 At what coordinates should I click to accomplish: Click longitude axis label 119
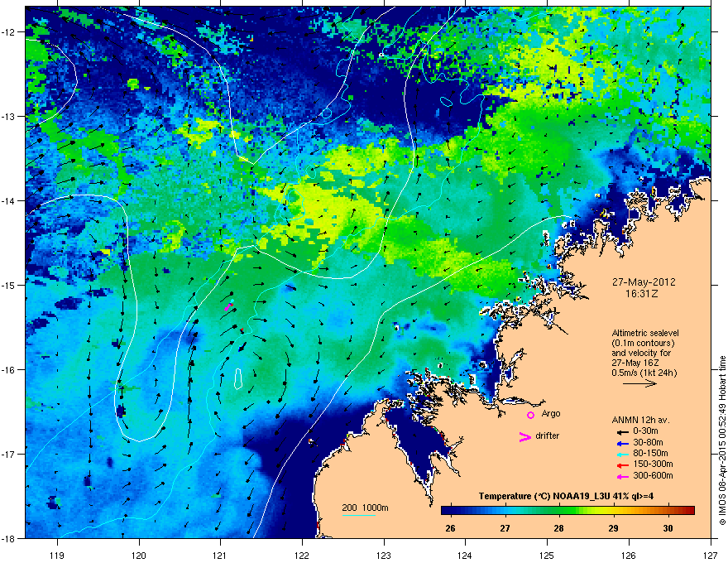(x=57, y=555)
